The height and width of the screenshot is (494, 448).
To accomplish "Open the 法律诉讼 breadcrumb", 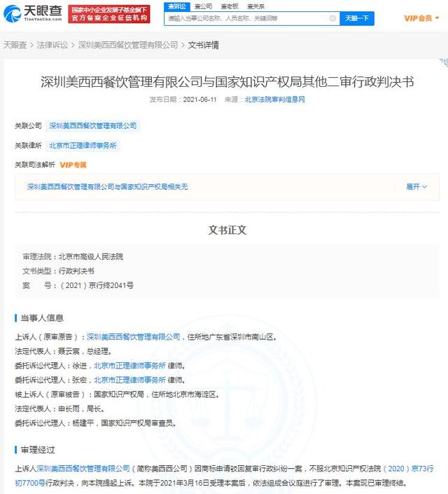I will click(x=52, y=45).
